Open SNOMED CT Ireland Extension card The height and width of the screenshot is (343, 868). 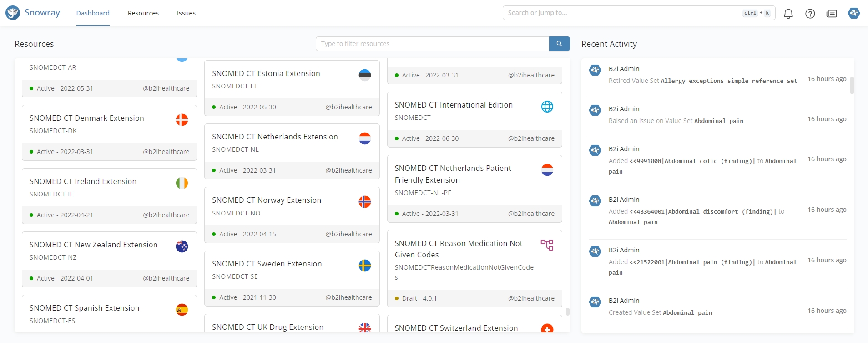83,181
